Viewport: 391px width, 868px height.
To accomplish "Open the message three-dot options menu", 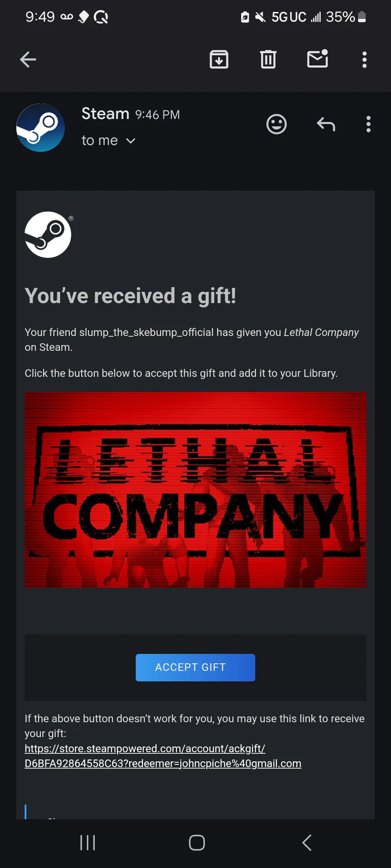I will coord(368,124).
